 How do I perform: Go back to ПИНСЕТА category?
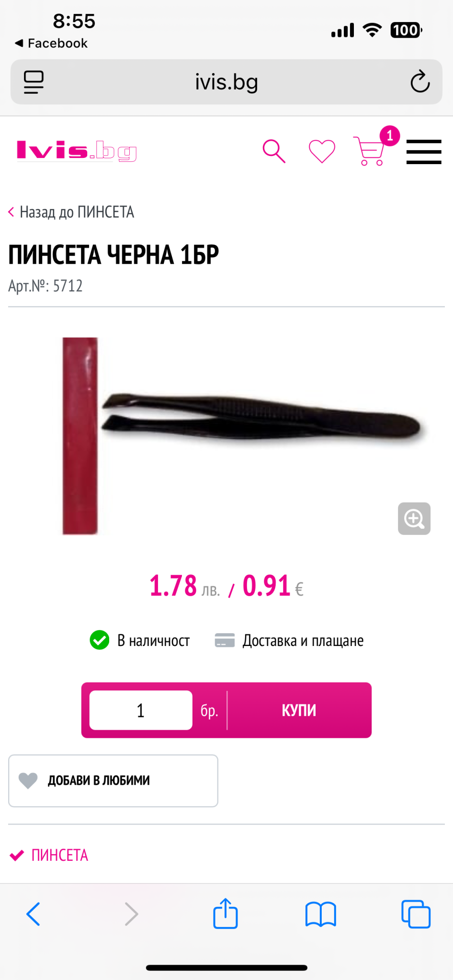[x=71, y=212]
